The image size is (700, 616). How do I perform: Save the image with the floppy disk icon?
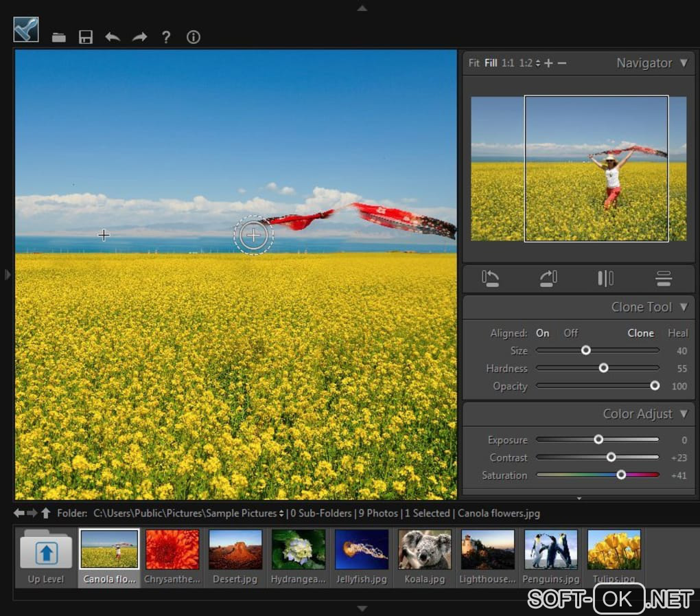[x=86, y=37]
